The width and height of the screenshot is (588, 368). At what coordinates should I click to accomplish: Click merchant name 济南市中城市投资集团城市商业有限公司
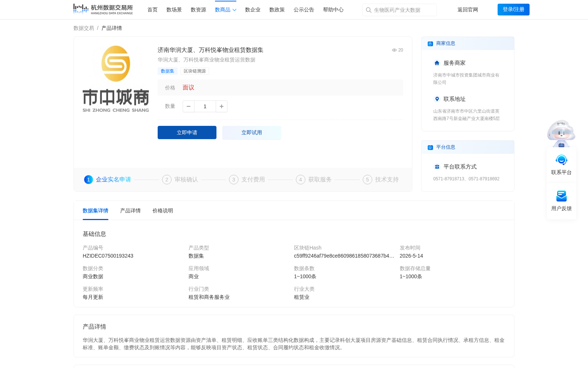[466, 79]
